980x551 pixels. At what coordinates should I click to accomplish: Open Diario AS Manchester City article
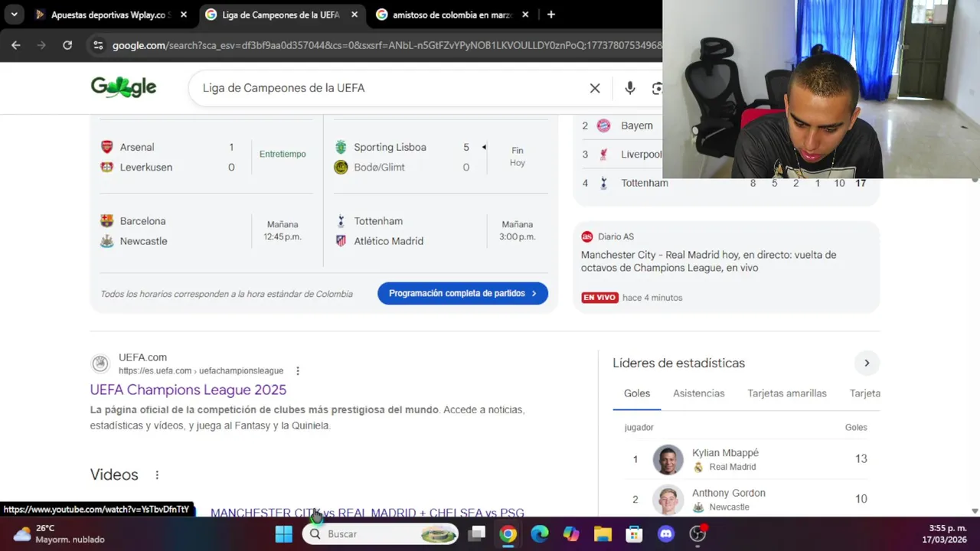coord(708,261)
